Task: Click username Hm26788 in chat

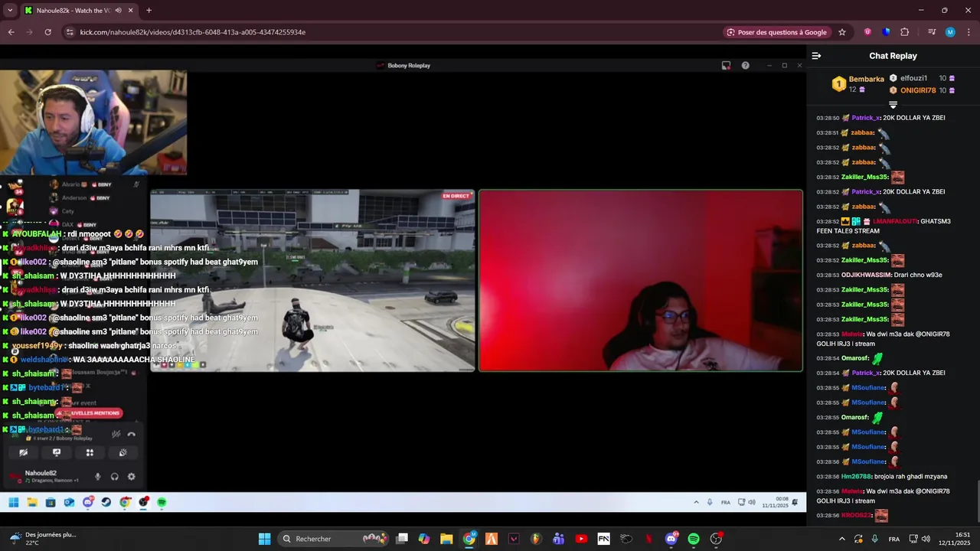Action: click(x=856, y=476)
